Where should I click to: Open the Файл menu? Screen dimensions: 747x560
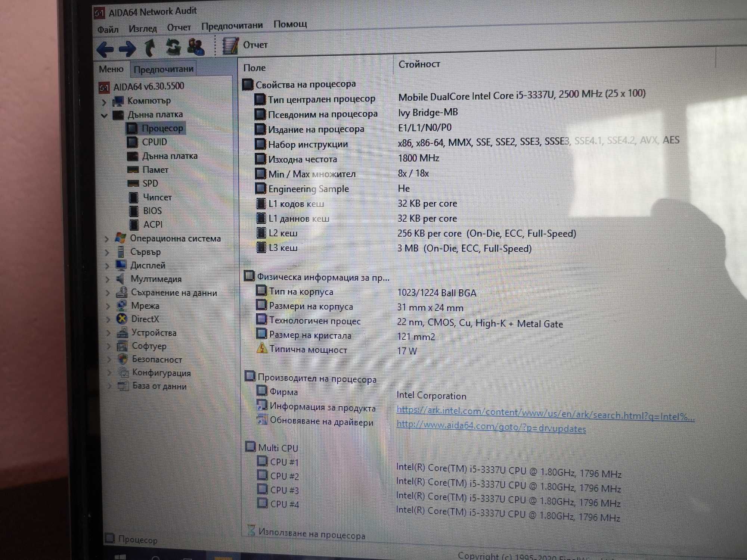click(x=108, y=29)
